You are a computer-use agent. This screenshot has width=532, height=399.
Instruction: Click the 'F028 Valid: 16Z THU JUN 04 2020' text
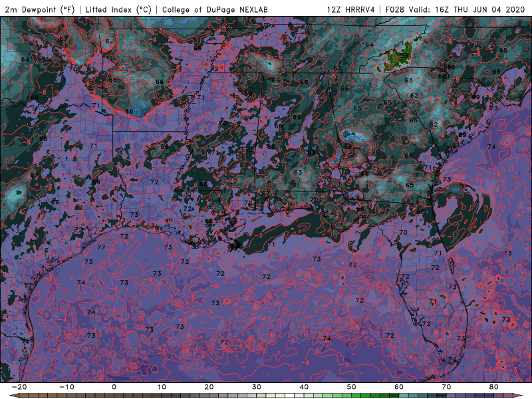click(x=455, y=9)
